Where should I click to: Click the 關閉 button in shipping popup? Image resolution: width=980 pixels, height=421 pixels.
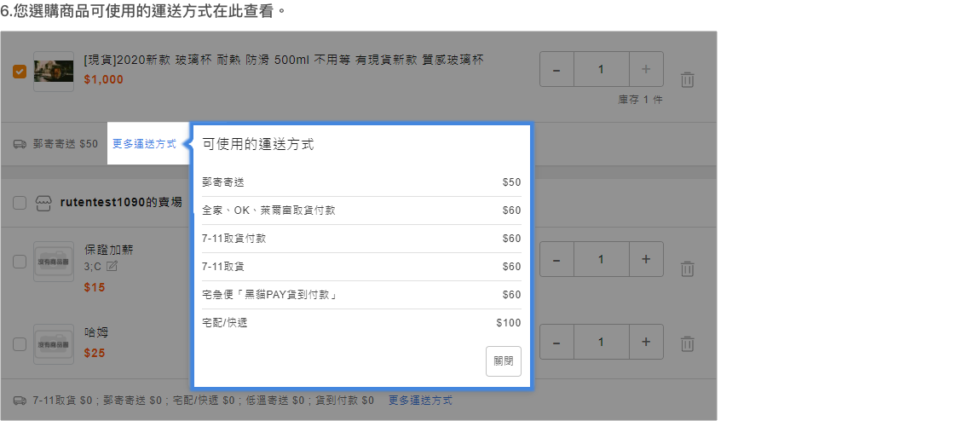click(x=503, y=360)
